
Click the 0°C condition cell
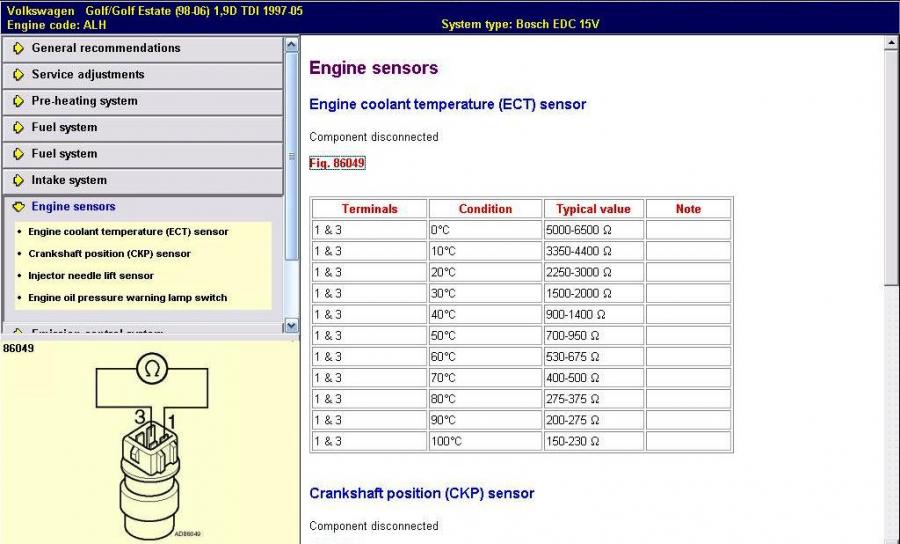(x=485, y=230)
